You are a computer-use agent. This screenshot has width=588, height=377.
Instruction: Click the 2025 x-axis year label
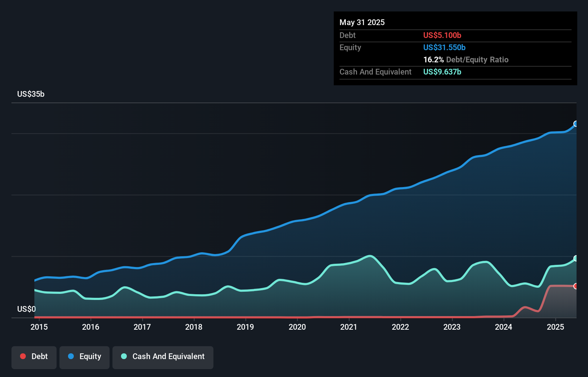tap(555, 327)
